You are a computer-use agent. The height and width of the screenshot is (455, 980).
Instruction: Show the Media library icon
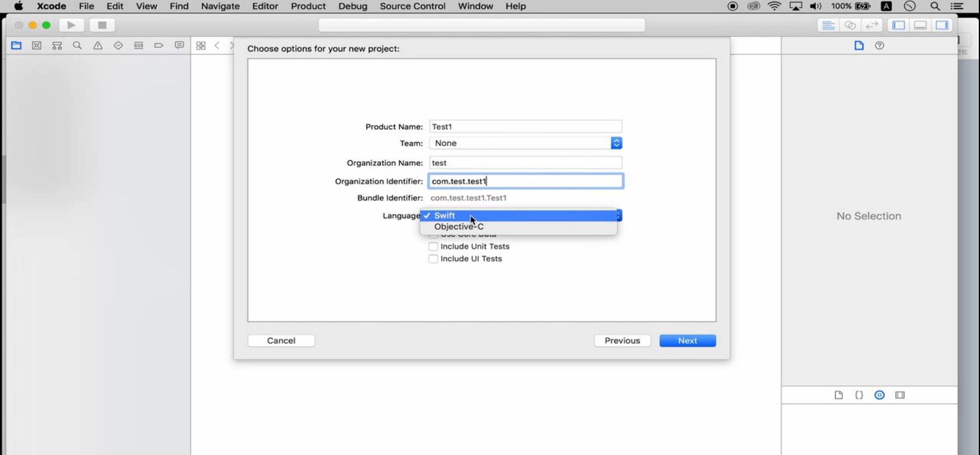click(x=900, y=395)
